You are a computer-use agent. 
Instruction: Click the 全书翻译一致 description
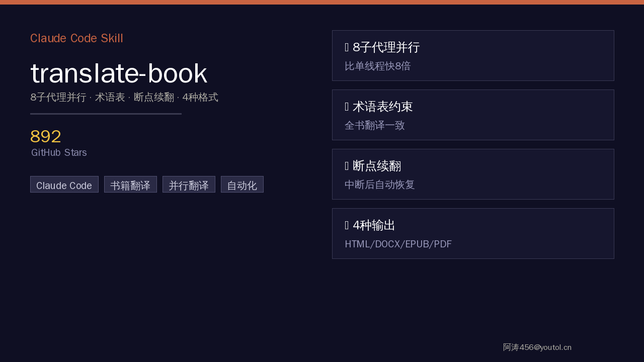(375, 125)
